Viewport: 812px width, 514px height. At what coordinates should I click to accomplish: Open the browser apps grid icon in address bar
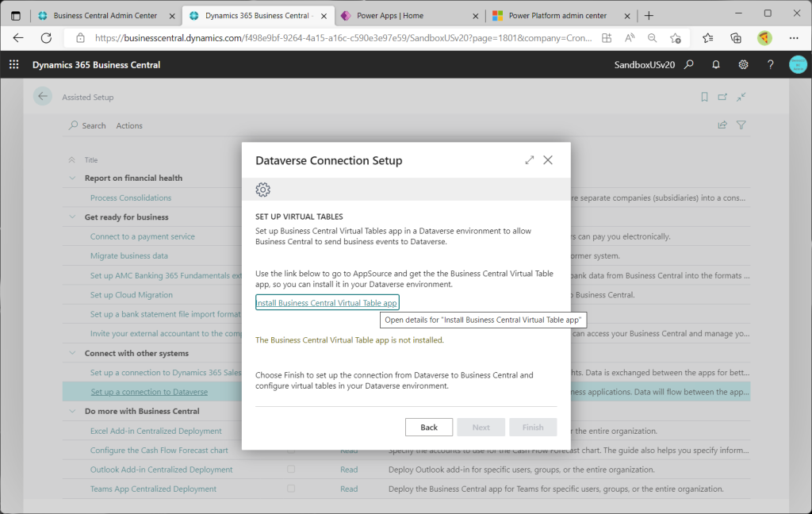tap(607, 38)
